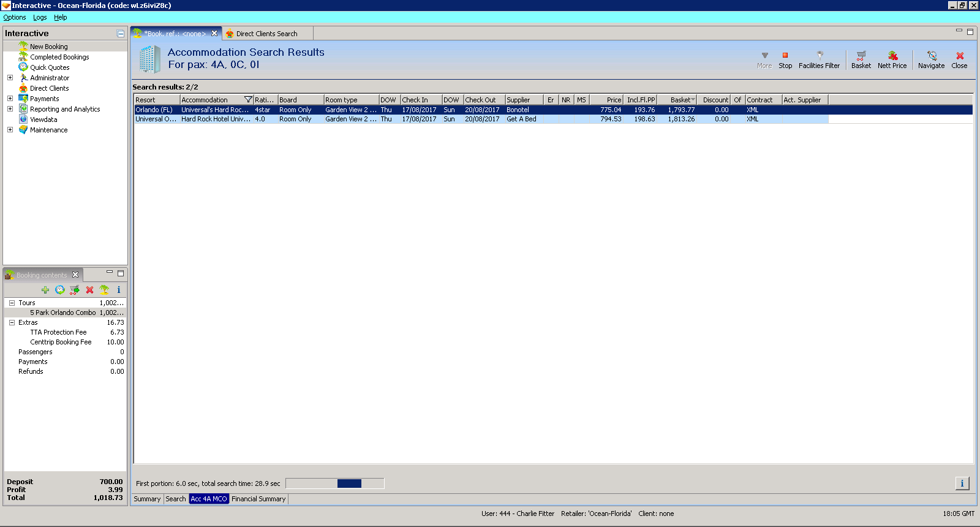
Task: Switch to the Direct Clients Search tab
Action: (267, 34)
